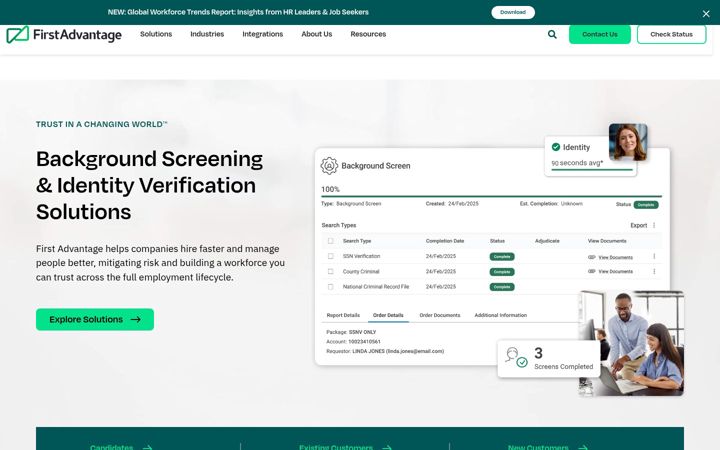The width and height of the screenshot is (720, 450).
Task: Switch to the Report Details tab
Action: click(343, 315)
